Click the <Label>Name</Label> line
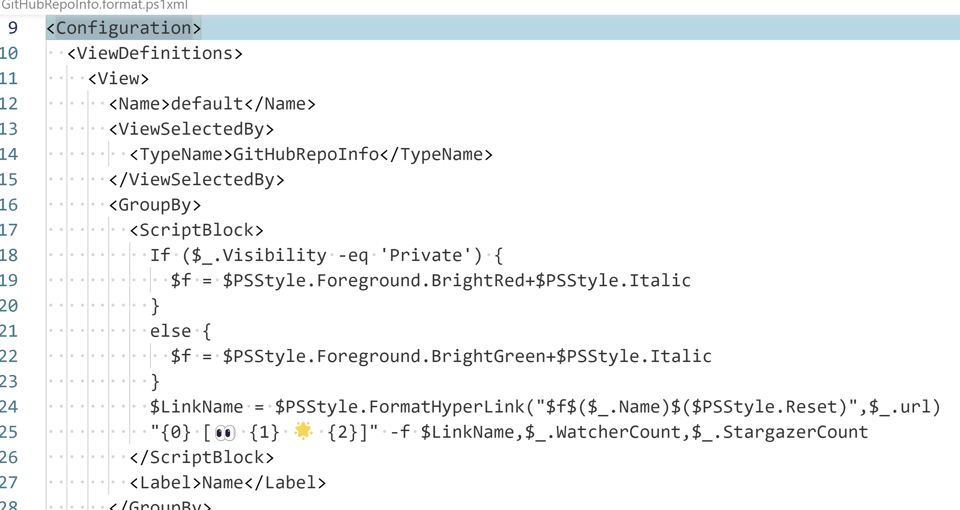 point(228,482)
